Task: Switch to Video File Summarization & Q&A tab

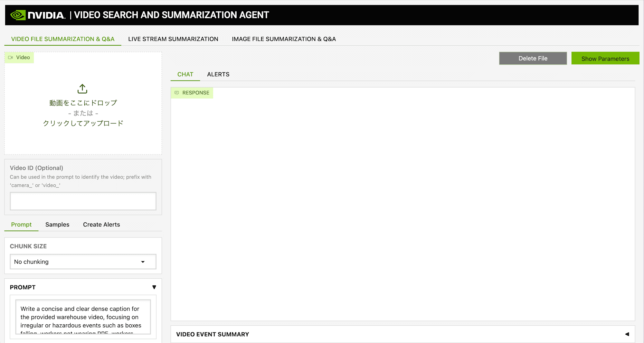Action: pyautogui.click(x=63, y=39)
